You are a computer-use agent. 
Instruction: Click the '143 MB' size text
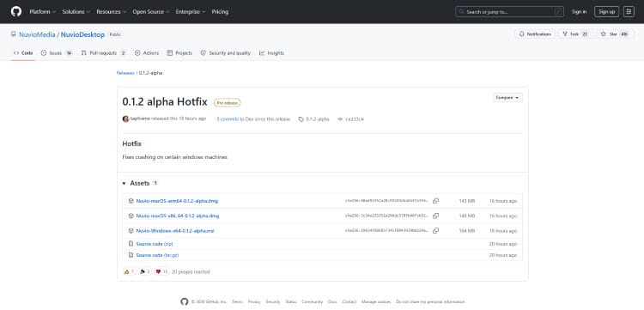coord(466,201)
